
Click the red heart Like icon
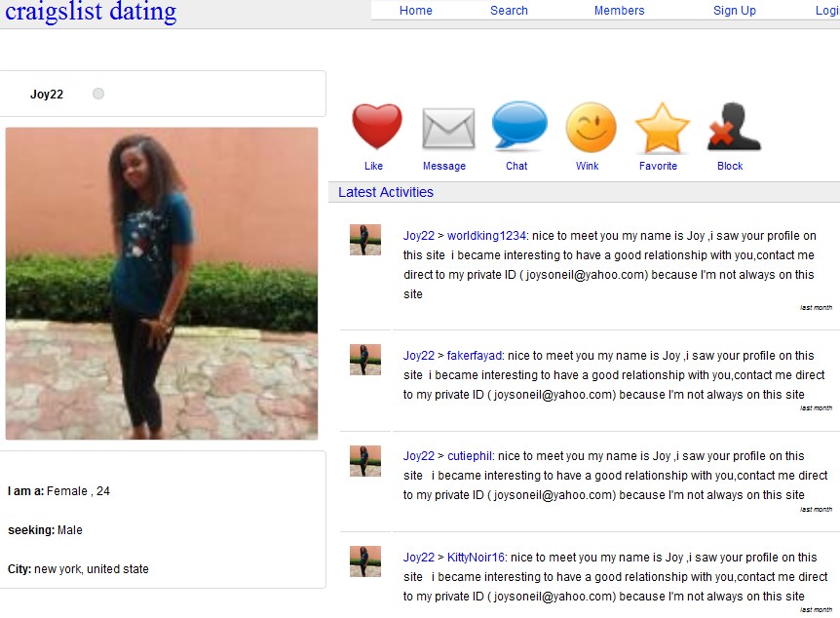point(376,126)
